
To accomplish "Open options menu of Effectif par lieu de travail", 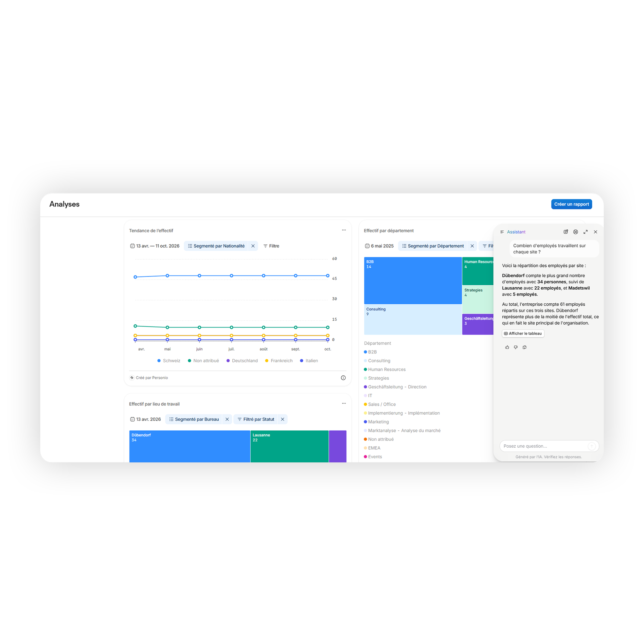I will (344, 403).
